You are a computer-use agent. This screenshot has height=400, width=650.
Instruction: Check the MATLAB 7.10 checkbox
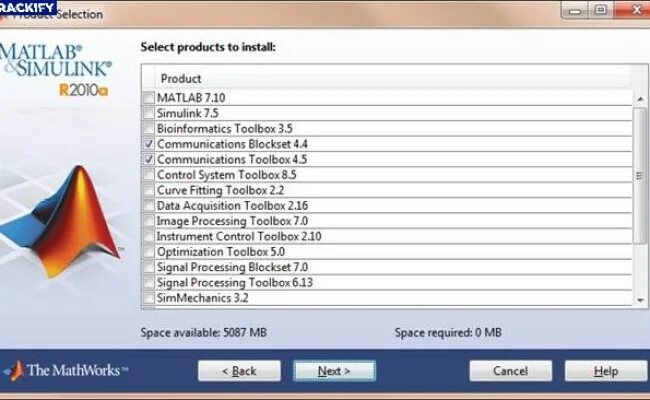tap(148, 98)
